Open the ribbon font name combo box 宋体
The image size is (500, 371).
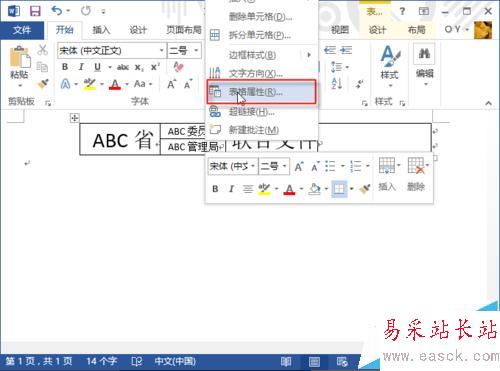(x=112, y=51)
